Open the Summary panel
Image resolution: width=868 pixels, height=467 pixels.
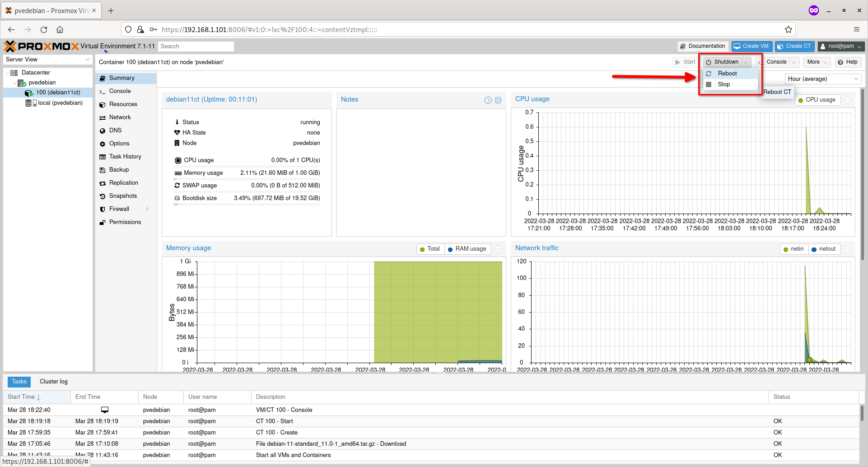(126, 78)
